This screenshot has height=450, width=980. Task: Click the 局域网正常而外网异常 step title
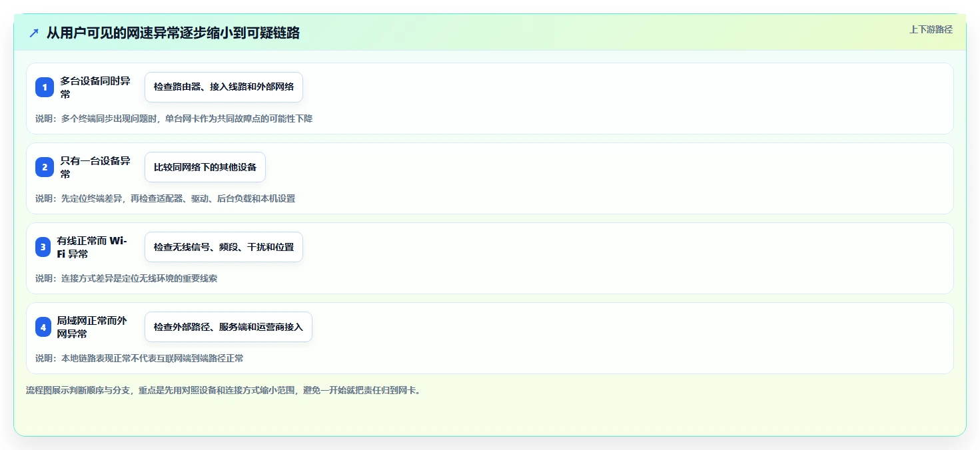tap(92, 327)
